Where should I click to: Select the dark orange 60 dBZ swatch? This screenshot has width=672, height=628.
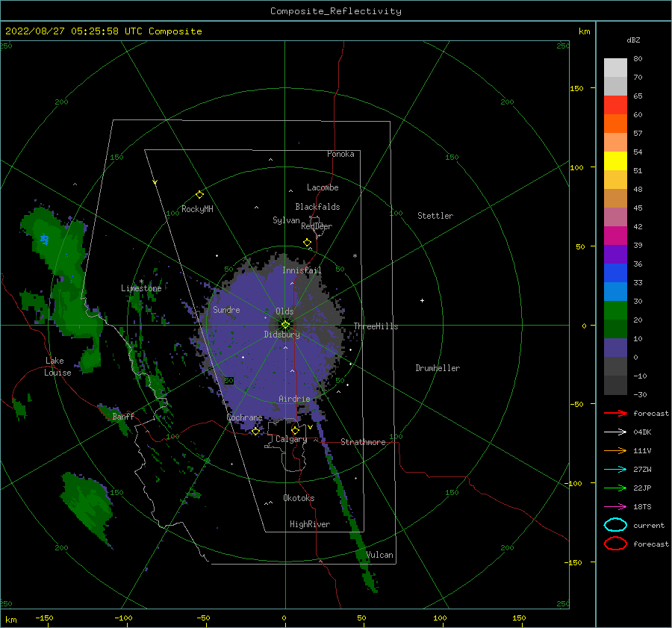coord(615,124)
